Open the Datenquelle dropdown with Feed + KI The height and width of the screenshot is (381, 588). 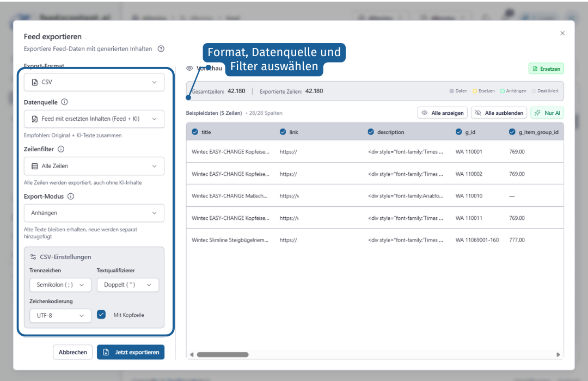[x=94, y=119]
